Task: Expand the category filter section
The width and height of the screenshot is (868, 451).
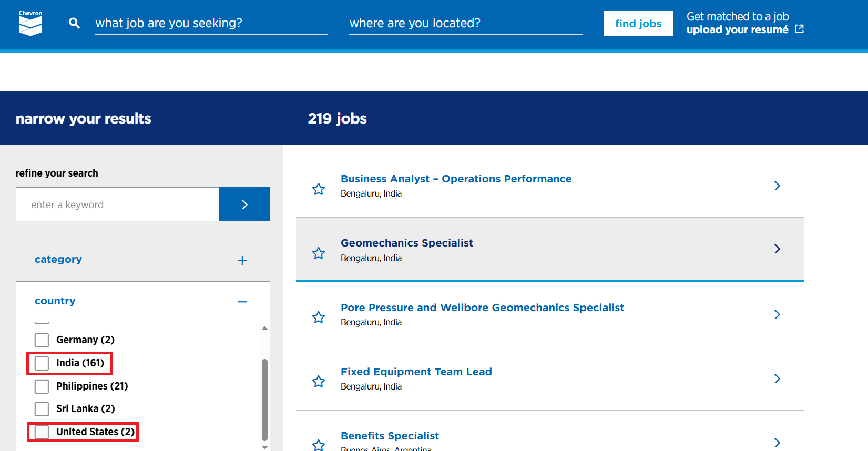Action: coord(242,260)
